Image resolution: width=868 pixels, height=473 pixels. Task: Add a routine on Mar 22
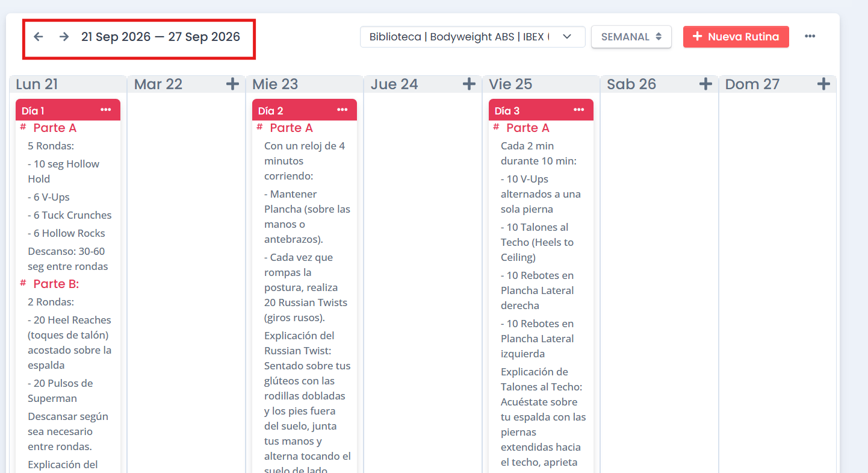pos(232,84)
